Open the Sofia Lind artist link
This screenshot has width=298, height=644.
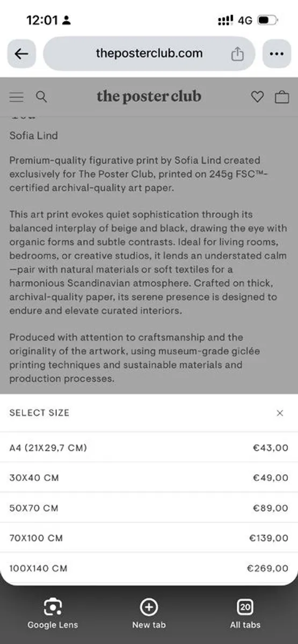(x=33, y=136)
